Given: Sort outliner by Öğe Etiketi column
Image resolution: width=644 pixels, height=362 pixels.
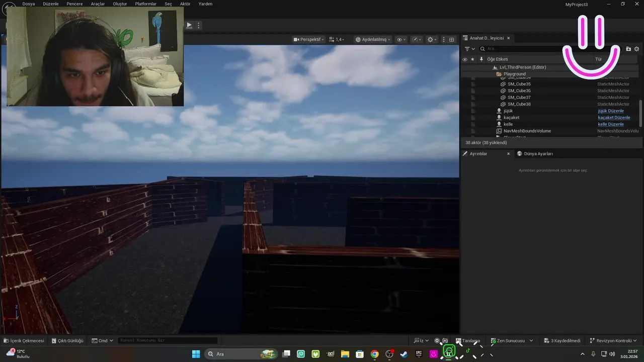Looking at the screenshot, I should (x=497, y=59).
